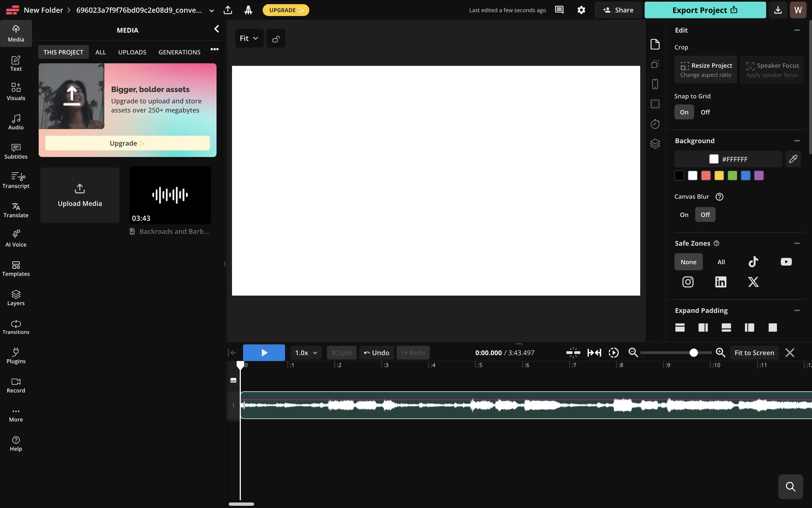The height and width of the screenshot is (508, 812).
Task: Click the timer icon on the right rail
Action: 655,124
